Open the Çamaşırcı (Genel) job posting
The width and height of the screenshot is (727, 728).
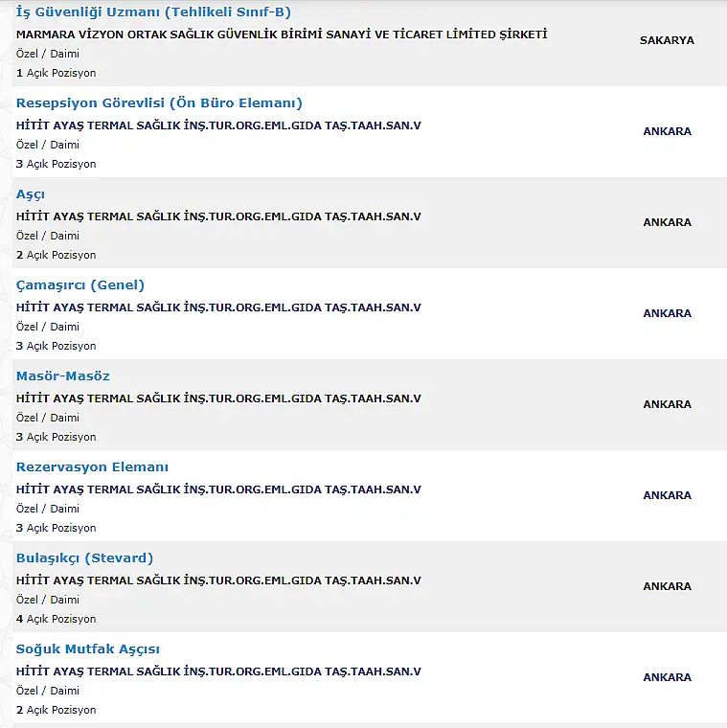(x=80, y=285)
